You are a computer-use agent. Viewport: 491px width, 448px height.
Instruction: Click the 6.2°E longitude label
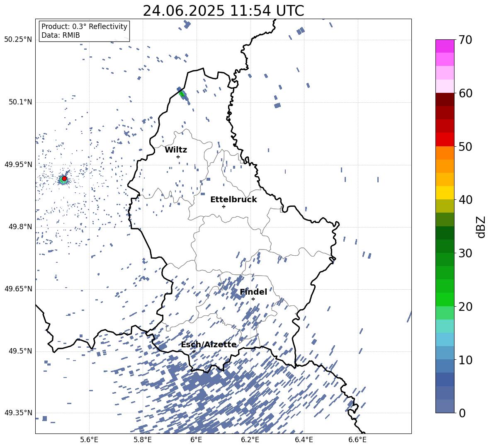click(x=250, y=440)
